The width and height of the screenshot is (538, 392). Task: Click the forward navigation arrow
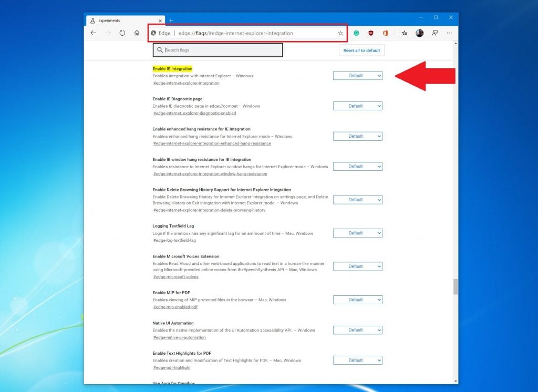click(108, 33)
